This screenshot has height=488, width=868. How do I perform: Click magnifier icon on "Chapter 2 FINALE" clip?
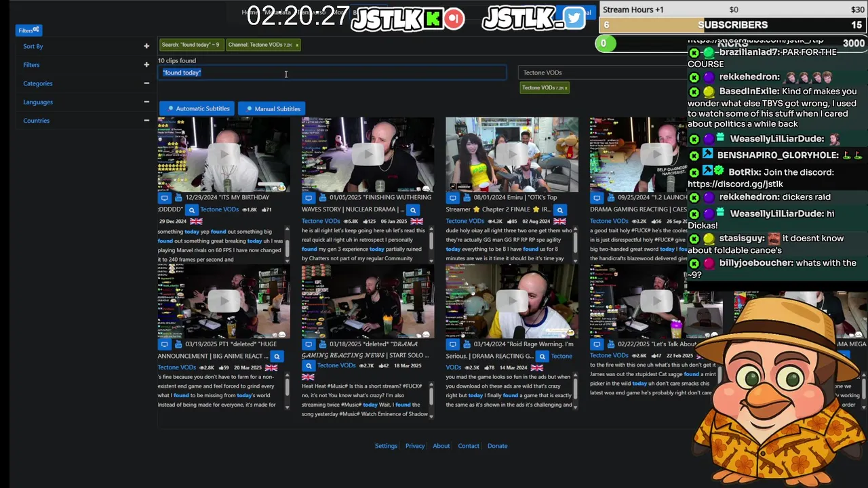[560, 210]
